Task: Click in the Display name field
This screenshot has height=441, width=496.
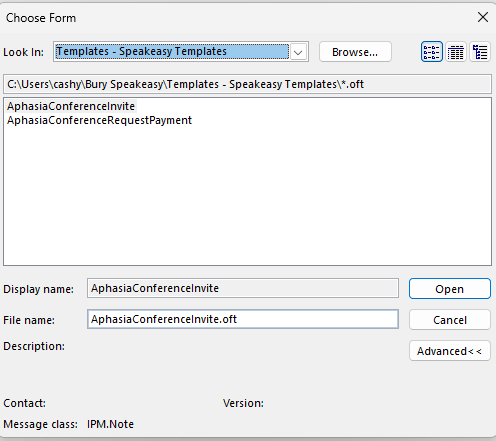Action: [243, 288]
